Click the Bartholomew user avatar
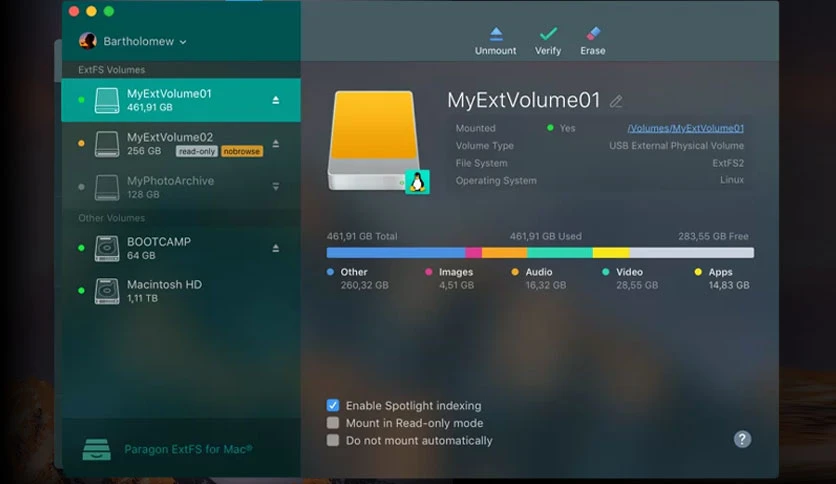This screenshot has height=484, width=836. click(x=87, y=41)
